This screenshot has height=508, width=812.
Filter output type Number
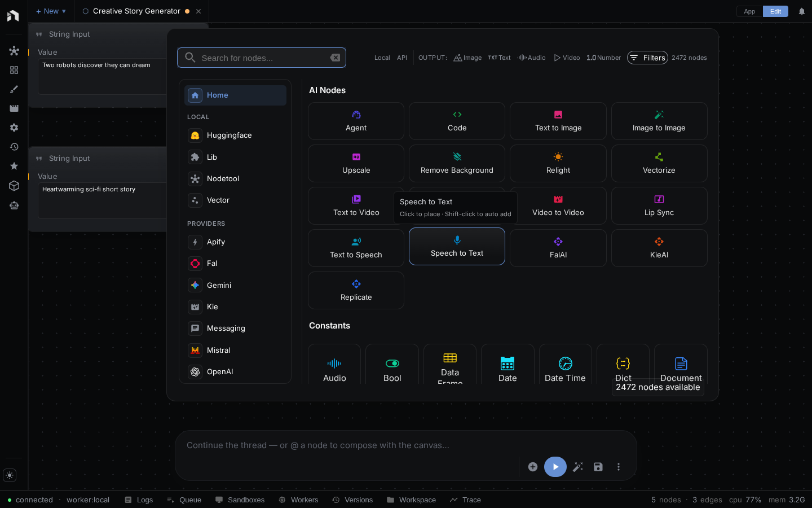[x=603, y=58]
